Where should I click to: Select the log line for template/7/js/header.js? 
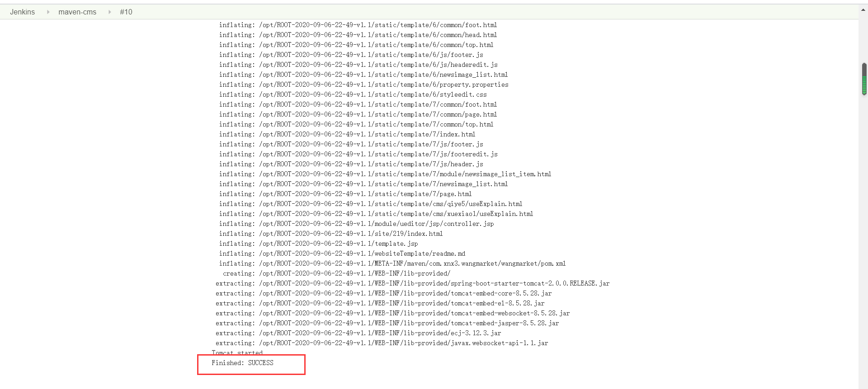[351, 164]
